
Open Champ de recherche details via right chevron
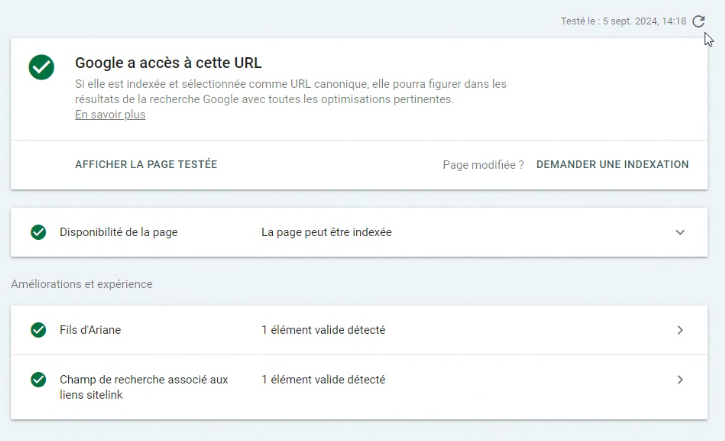pos(680,380)
